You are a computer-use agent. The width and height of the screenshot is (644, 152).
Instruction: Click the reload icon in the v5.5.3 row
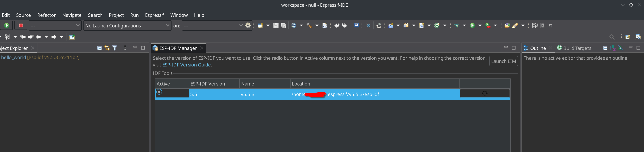coord(485,93)
